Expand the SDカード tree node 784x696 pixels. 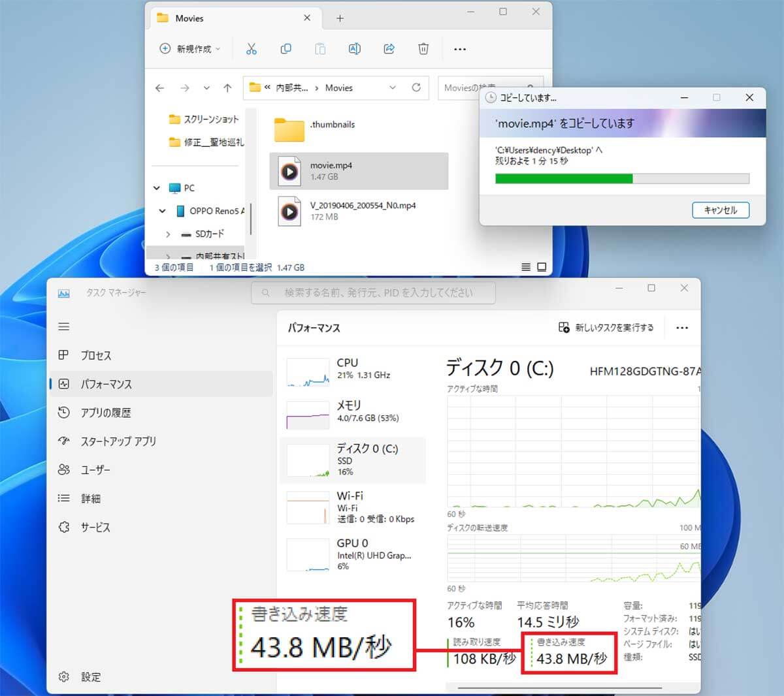click(x=168, y=234)
